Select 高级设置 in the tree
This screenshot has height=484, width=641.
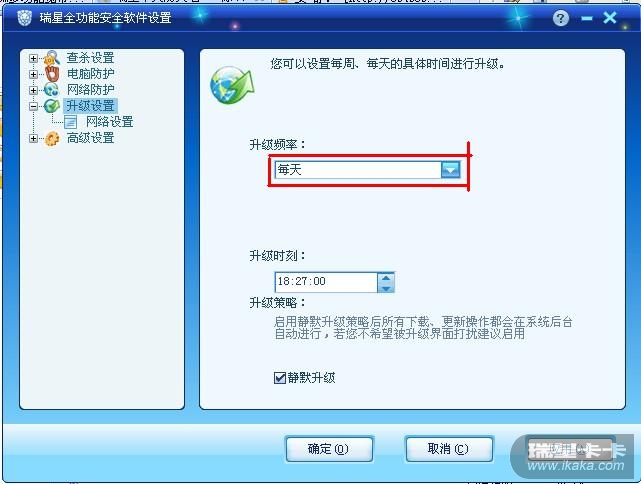pos(90,138)
